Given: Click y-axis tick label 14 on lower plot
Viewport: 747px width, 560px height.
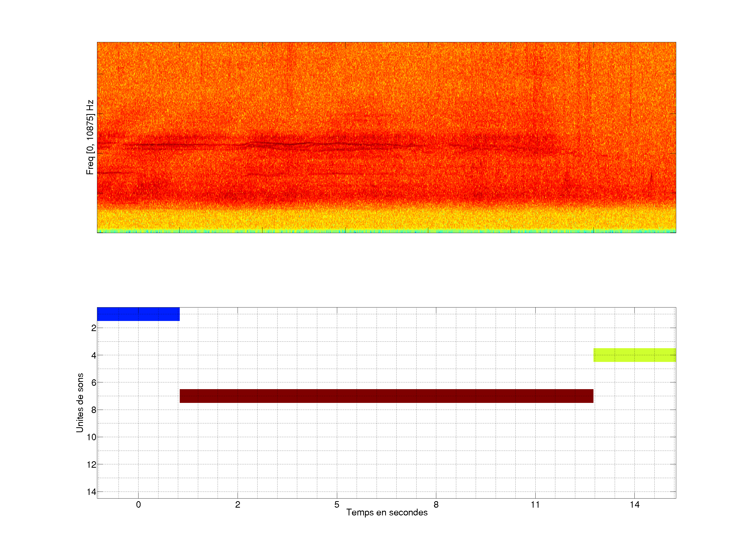Looking at the screenshot, I should (92, 492).
